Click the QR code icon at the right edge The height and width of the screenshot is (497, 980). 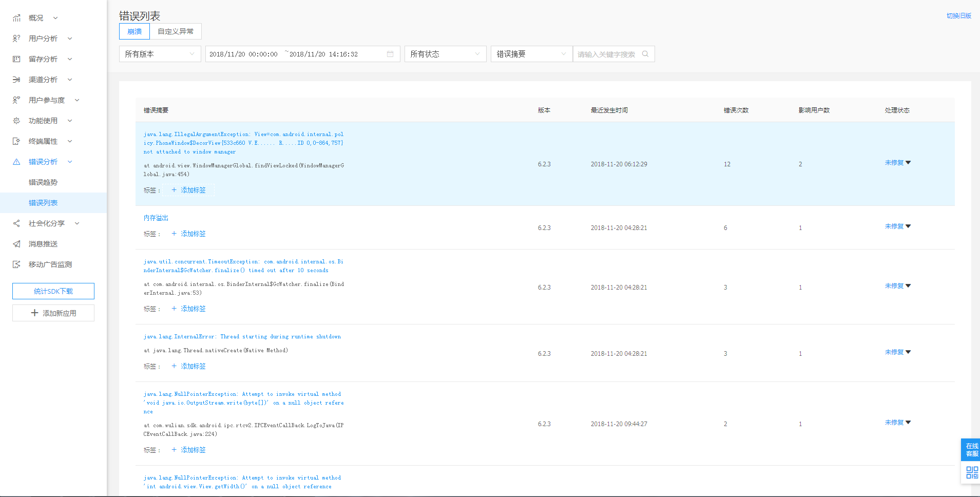point(972,472)
